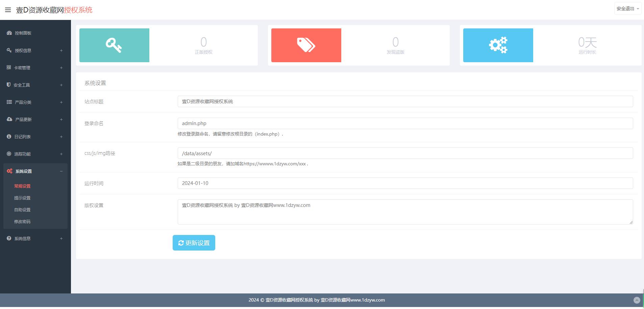Viewport: 644px width, 309px height.
Task: Click the blue gears tile for 运行时长
Action: click(x=498, y=45)
